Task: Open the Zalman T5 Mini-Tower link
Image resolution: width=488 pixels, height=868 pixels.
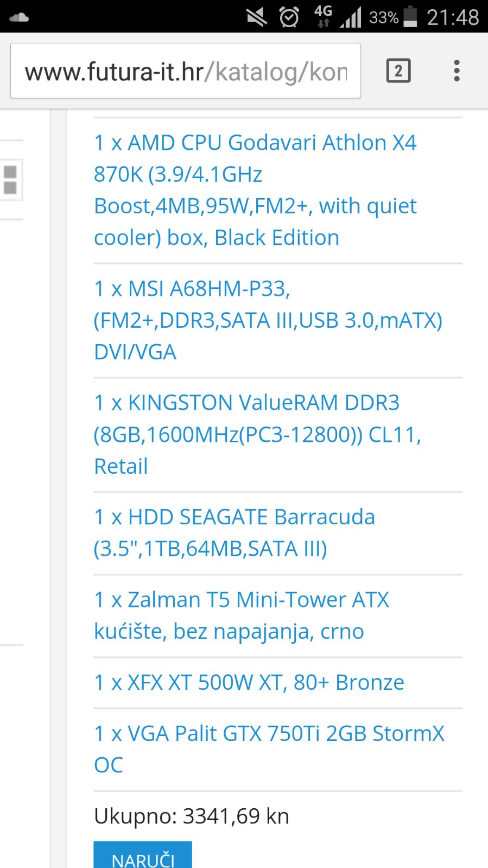Action: click(242, 615)
